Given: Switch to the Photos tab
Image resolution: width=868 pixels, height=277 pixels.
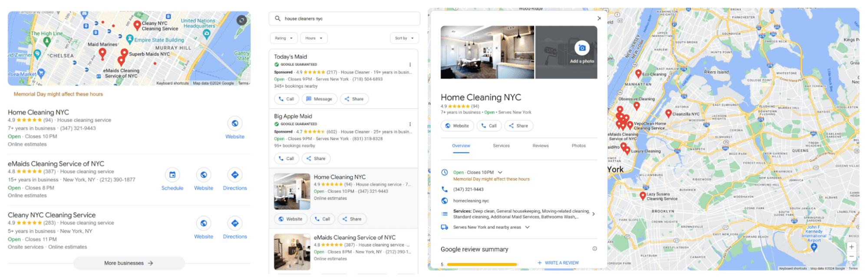Looking at the screenshot, I should click(x=578, y=146).
